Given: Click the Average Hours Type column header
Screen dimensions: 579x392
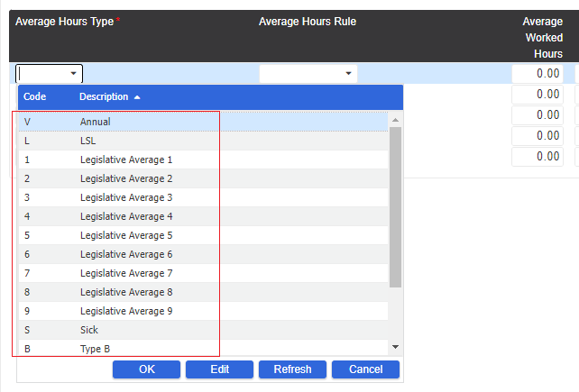Looking at the screenshot, I should (65, 22).
